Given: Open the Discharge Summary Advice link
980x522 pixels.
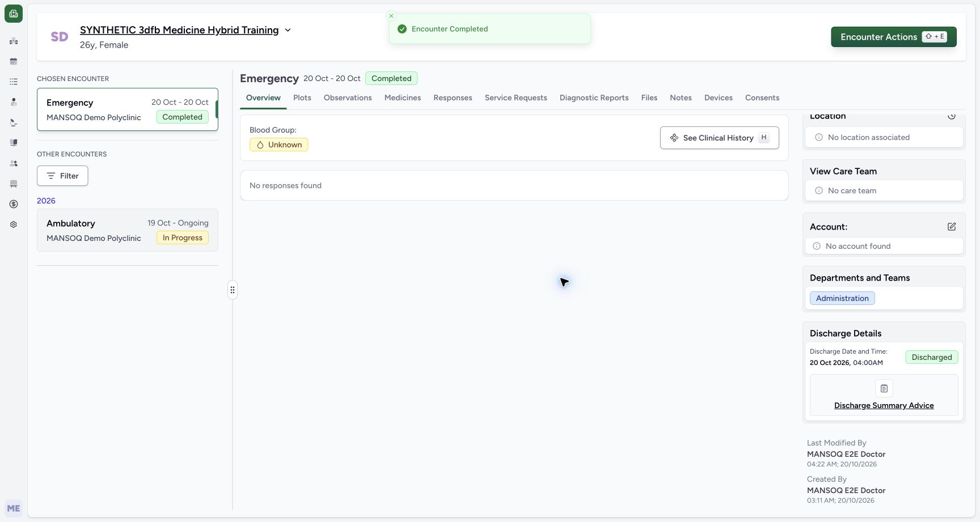Looking at the screenshot, I should coord(884,405).
